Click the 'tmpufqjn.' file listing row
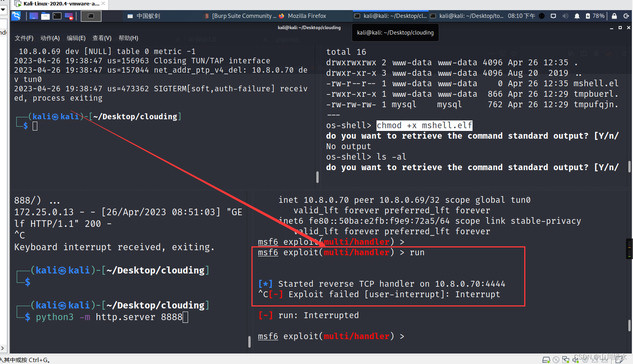The height and width of the screenshot is (364, 633). coord(472,104)
